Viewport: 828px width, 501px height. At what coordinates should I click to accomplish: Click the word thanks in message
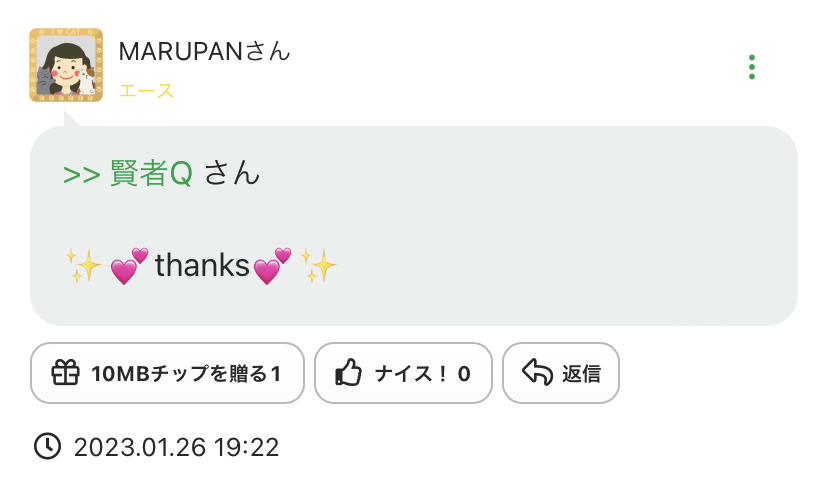coord(201,266)
